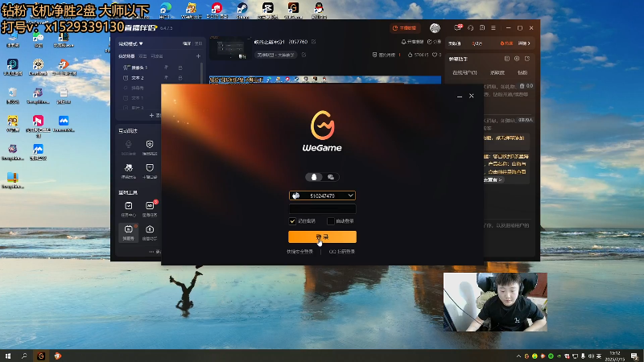The height and width of the screenshot is (362, 644).
Task: Pin the Text 2 source
Action: point(167,77)
